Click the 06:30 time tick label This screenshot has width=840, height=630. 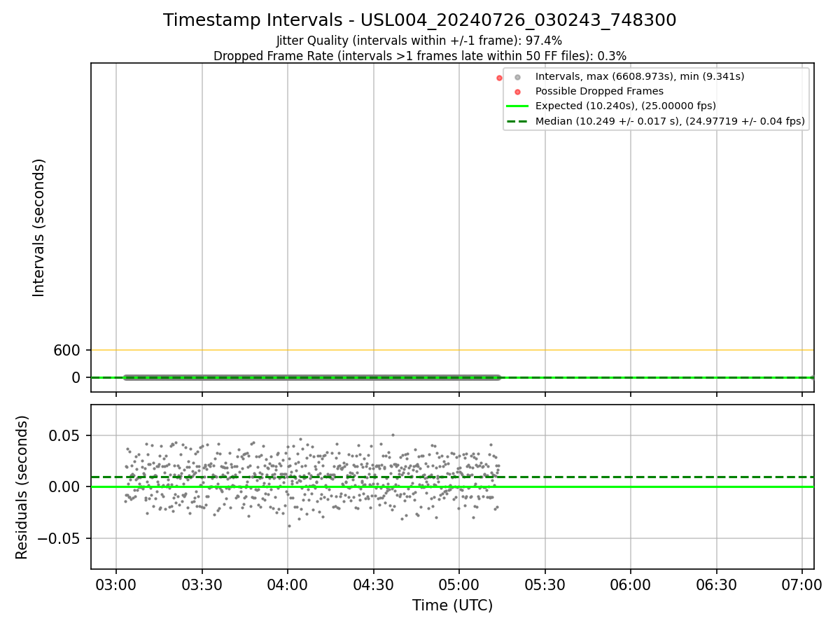coord(717,585)
